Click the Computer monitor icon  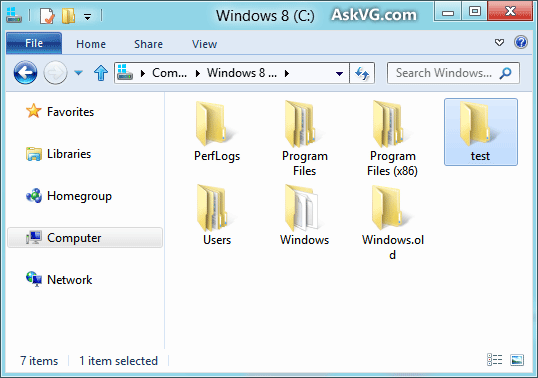34,237
